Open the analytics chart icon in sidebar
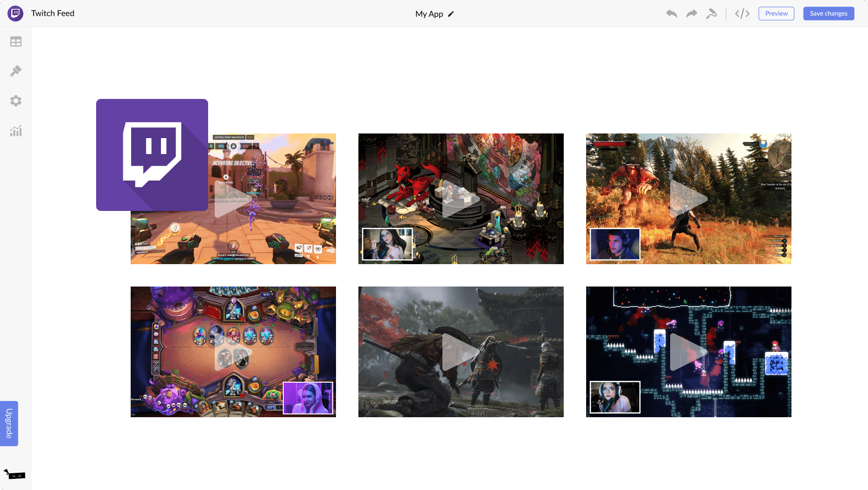 tap(16, 131)
